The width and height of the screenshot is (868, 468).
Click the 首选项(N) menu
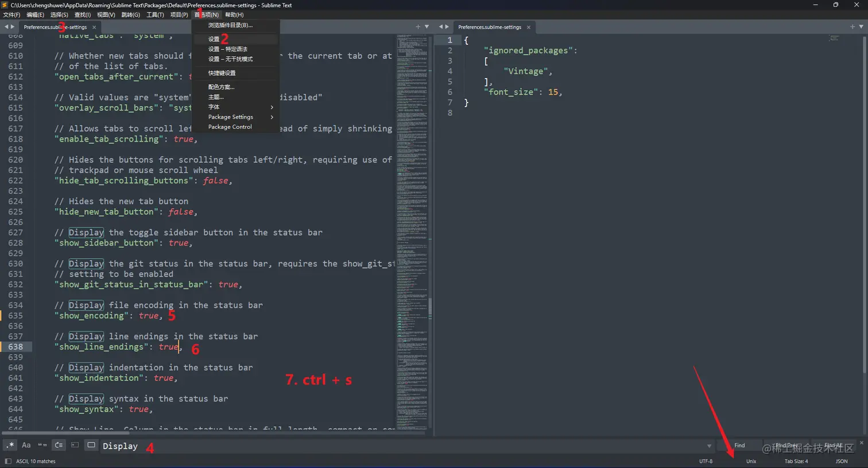(206, 15)
